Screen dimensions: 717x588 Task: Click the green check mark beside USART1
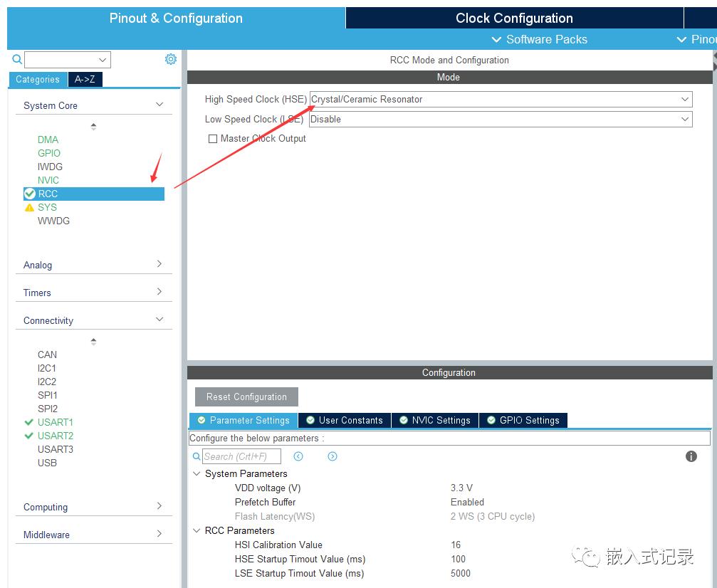(x=28, y=422)
